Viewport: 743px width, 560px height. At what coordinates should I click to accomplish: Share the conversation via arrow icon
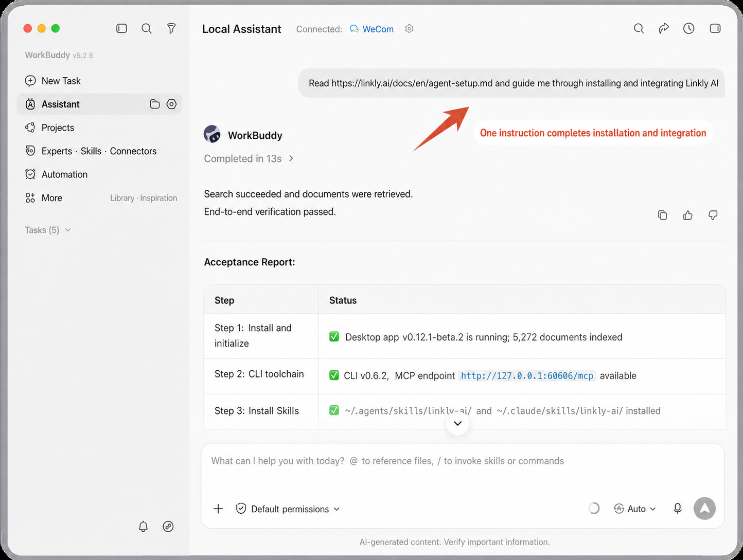point(664,29)
